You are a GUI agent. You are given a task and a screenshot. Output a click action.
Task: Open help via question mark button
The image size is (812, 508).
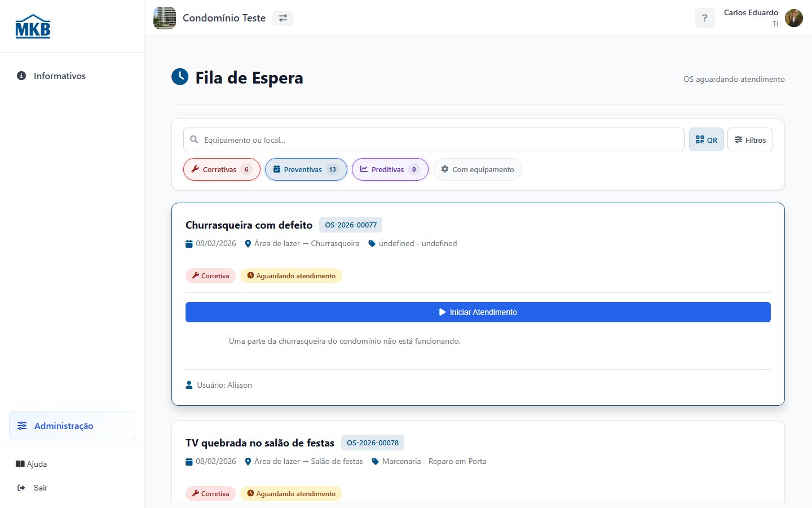(704, 18)
